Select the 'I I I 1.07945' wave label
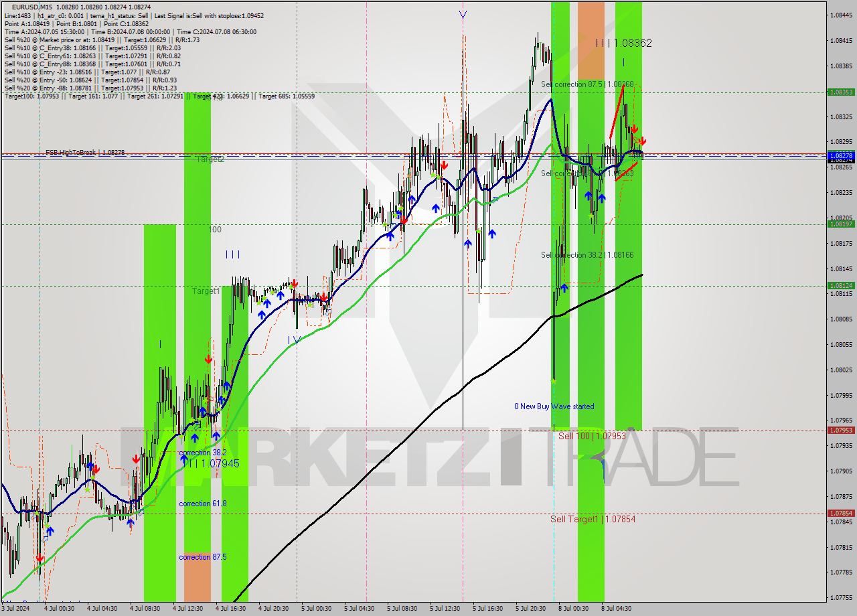This screenshot has width=857, height=616. click(212, 463)
